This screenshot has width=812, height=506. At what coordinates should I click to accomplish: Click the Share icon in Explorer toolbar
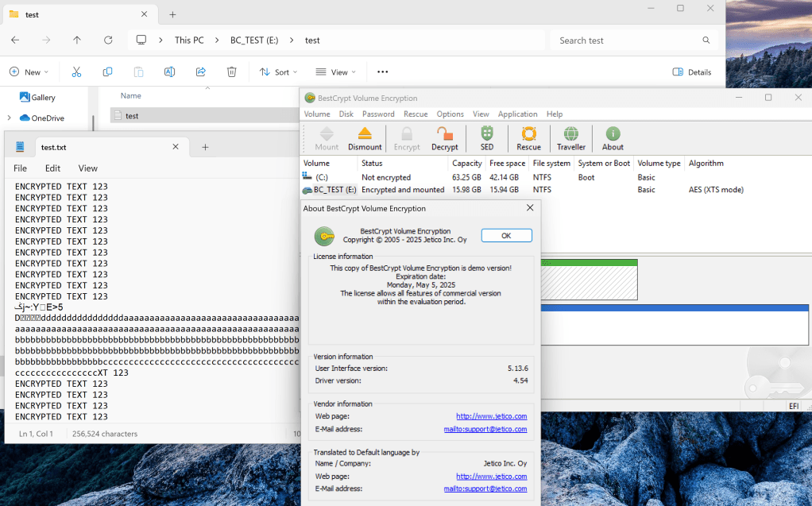(200, 71)
